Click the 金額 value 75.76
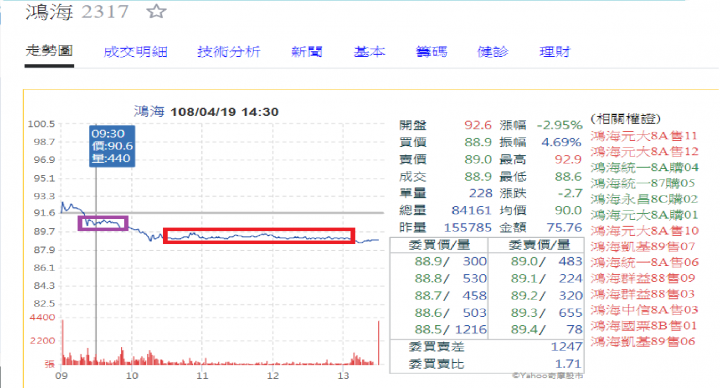 (x=564, y=227)
